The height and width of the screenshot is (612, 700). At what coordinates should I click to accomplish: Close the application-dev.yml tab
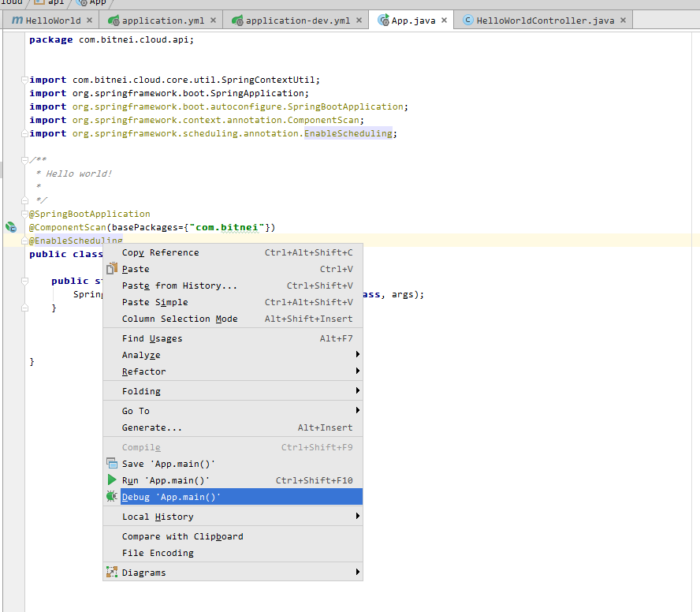click(359, 20)
